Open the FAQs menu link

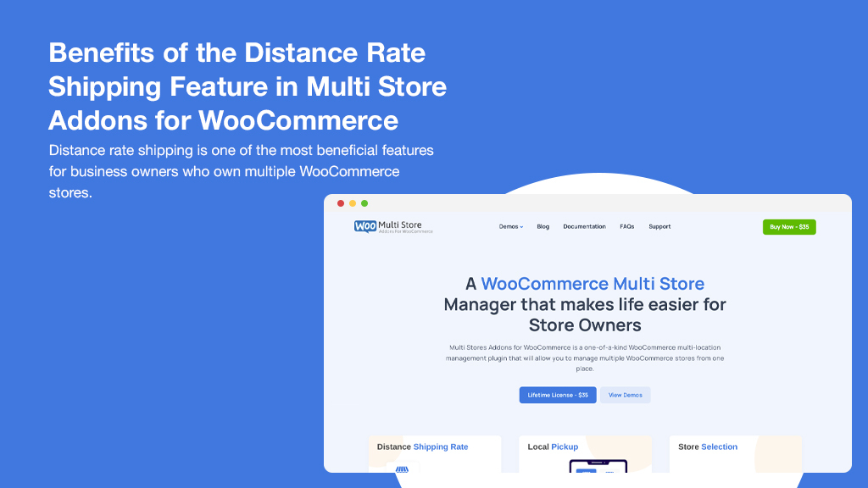coord(626,227)
